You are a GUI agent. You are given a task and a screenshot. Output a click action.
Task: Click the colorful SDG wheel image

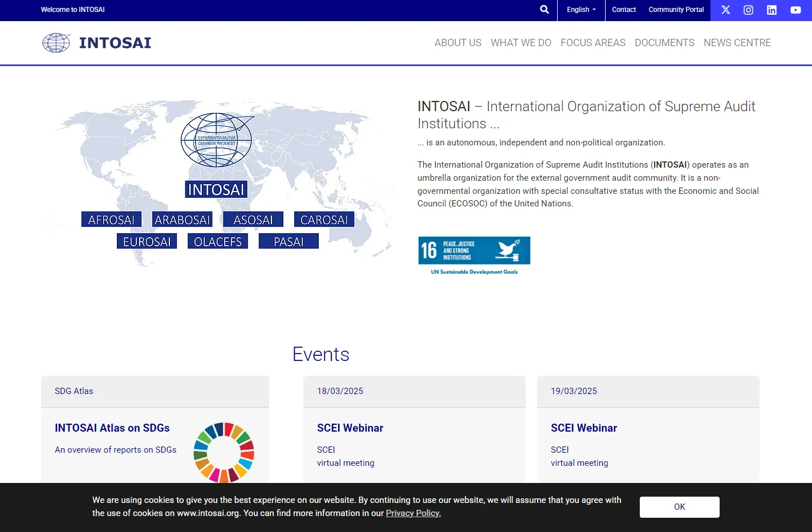(x=224, y=453)
